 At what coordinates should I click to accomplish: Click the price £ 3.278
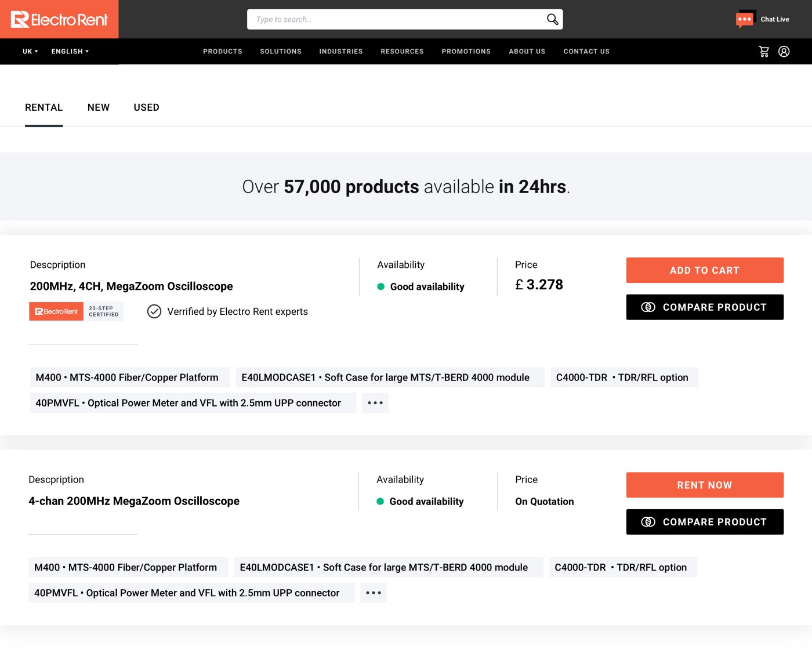coord(539,285)
